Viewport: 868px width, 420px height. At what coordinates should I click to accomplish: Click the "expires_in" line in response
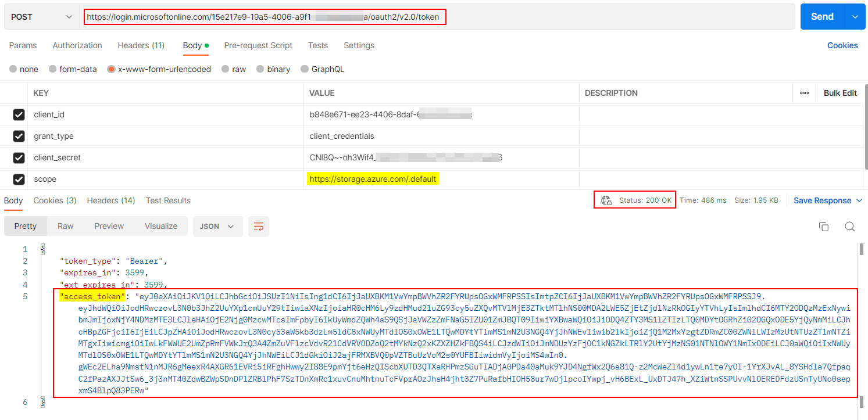click(105, 272)
